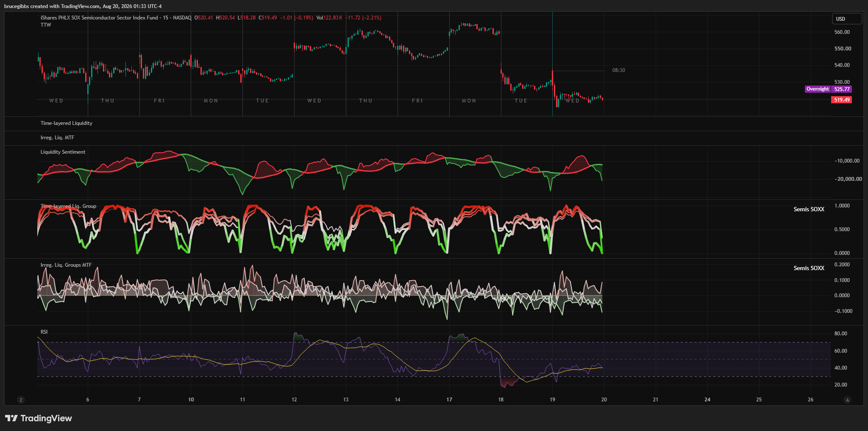868x431 pixels.
Task: Click the RSI 60.00 axis label
Action: tap(840, 351)
